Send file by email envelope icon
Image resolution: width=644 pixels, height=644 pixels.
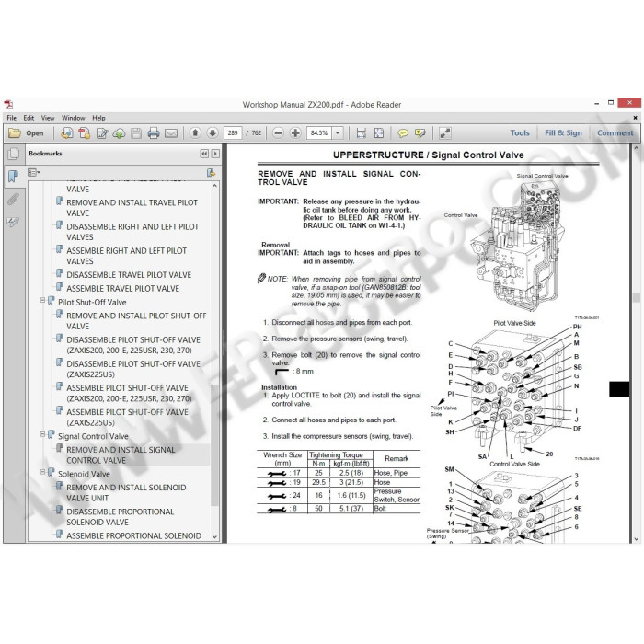(x=171, y=133)
